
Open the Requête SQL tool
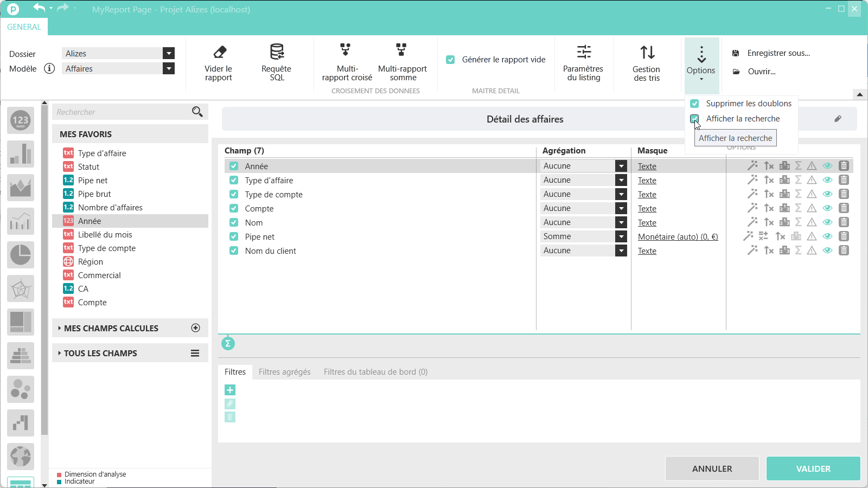[x=277, y=53]
